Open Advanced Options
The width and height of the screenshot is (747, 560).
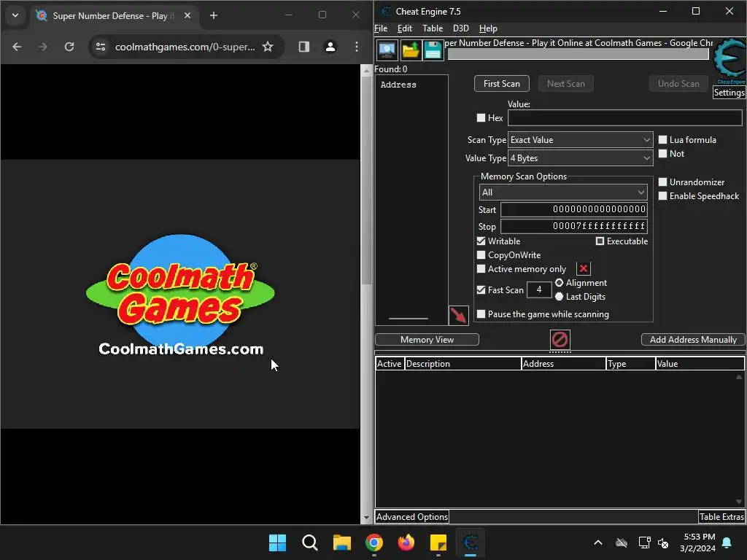[x=412, y=517]
